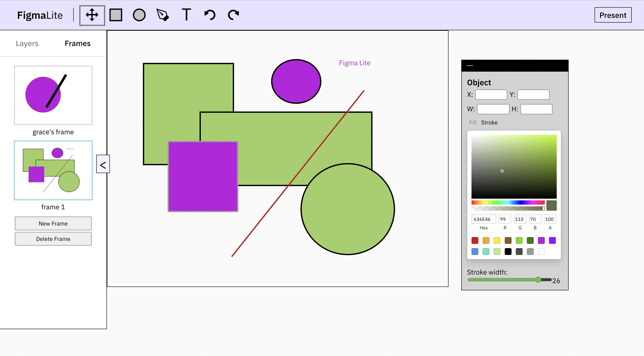Pick the pale green color swatch
Screen dimensions: 644x356
click(x=497, y=251)
